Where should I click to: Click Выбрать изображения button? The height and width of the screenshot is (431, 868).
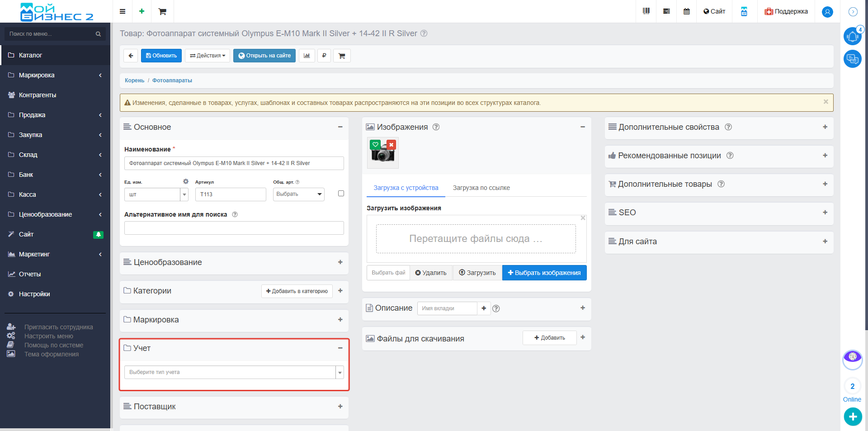544,273
